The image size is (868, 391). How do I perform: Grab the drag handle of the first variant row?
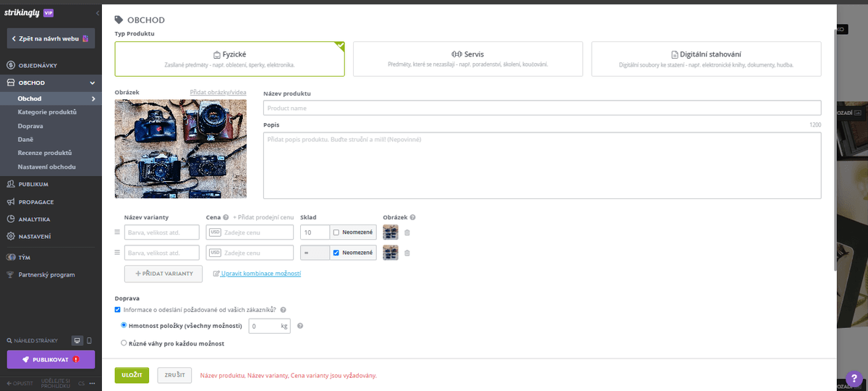[117, 232]
